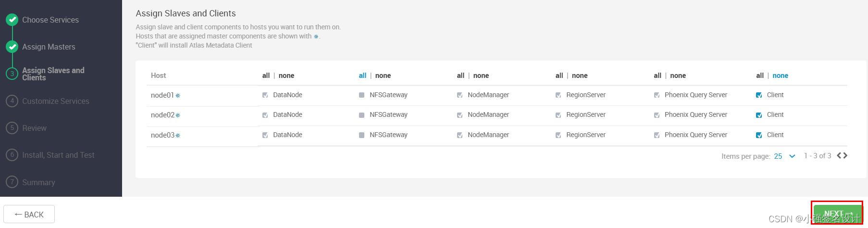
Task: Toggle Phoenix Query Server on node02
Action: coord(657,115)
